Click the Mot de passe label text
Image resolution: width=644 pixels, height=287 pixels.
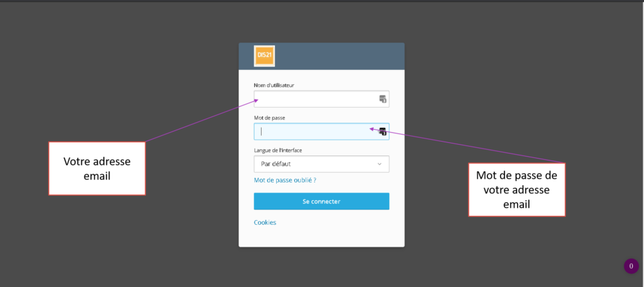(x=270, y=118)
